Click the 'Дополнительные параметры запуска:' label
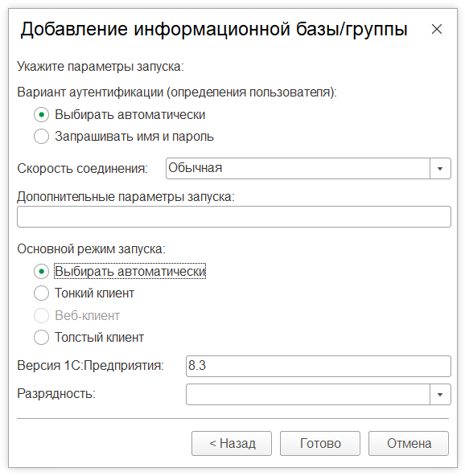 coord(126,197)
